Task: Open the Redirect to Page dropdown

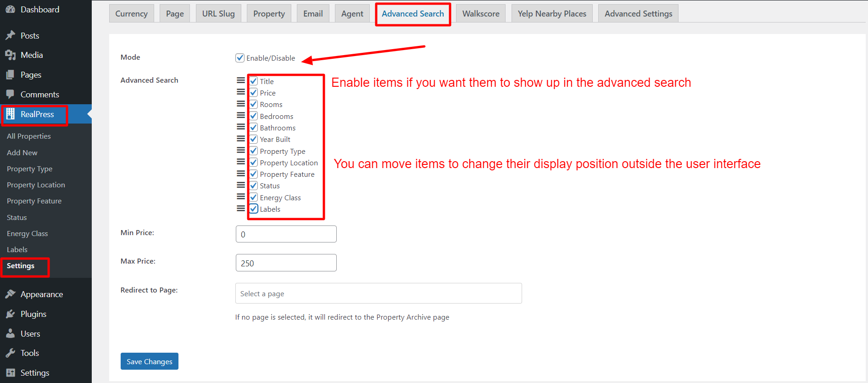Action: coord(378,293)
